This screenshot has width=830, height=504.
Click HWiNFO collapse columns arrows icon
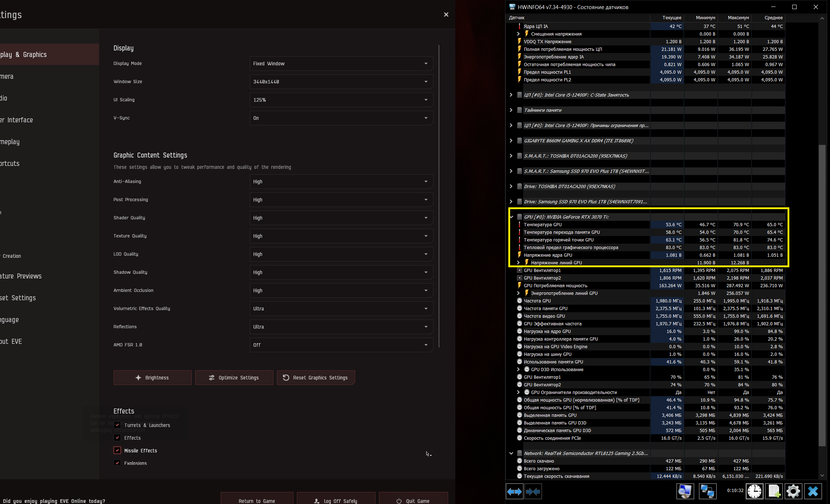click(533, 491)
